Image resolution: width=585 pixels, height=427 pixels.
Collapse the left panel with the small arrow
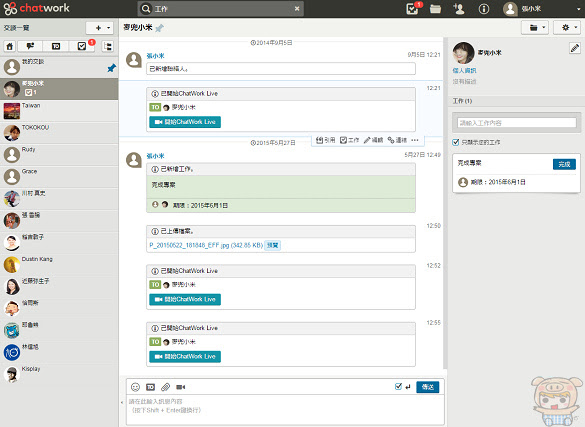click(x=122, y=402)
